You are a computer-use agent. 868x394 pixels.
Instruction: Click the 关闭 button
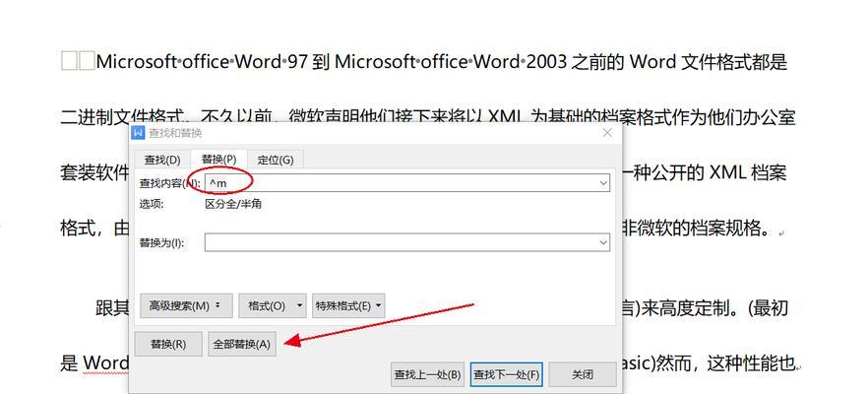pos(583,374)
